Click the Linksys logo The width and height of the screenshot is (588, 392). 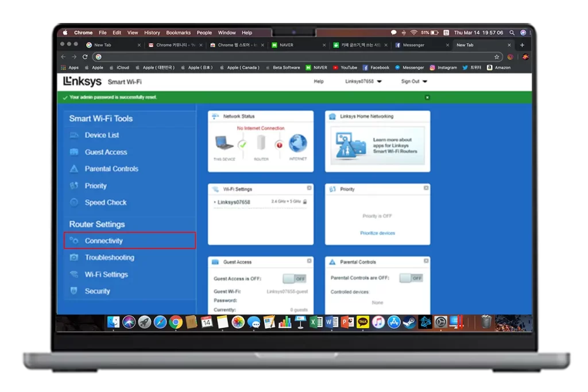coord(82,81)
